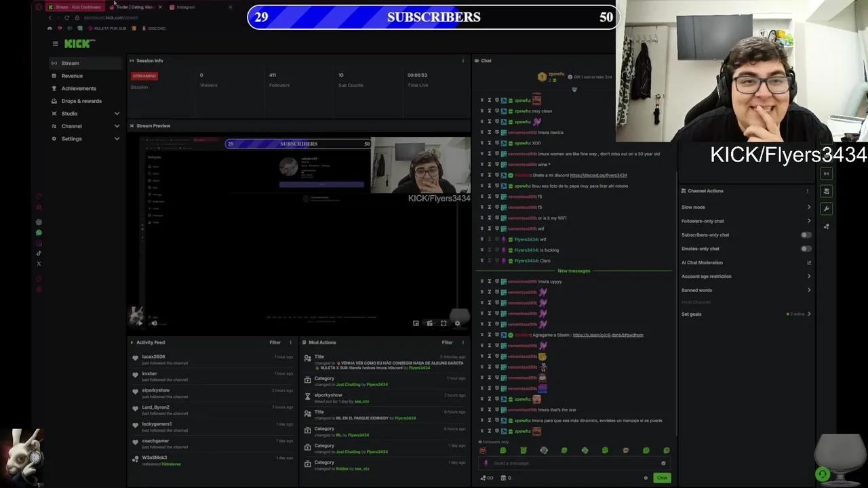Reload the current browser page

(66, 18)
